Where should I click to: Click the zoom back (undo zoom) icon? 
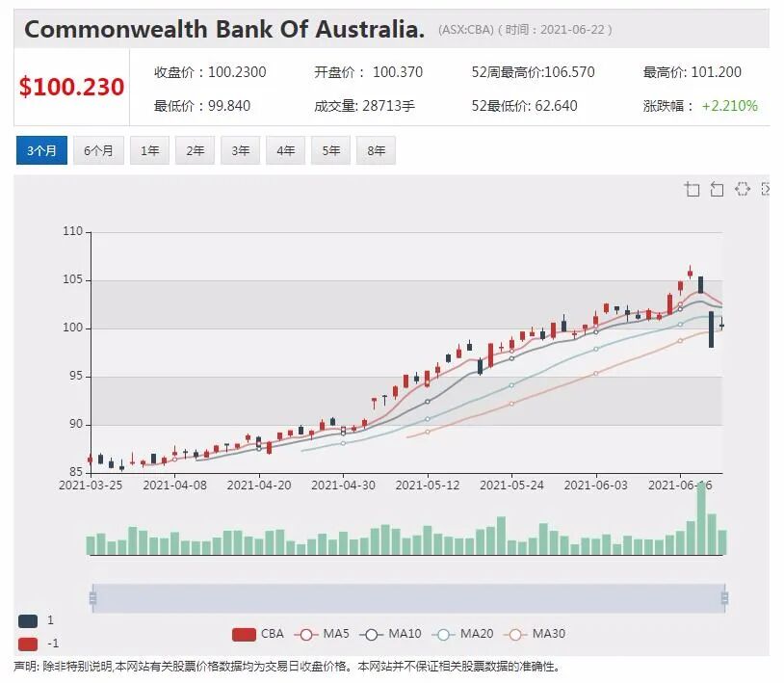coord(717,189)
